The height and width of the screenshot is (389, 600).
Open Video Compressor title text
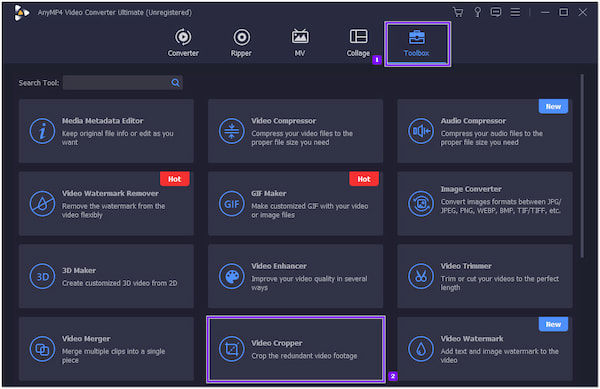(x=284, y=121)
